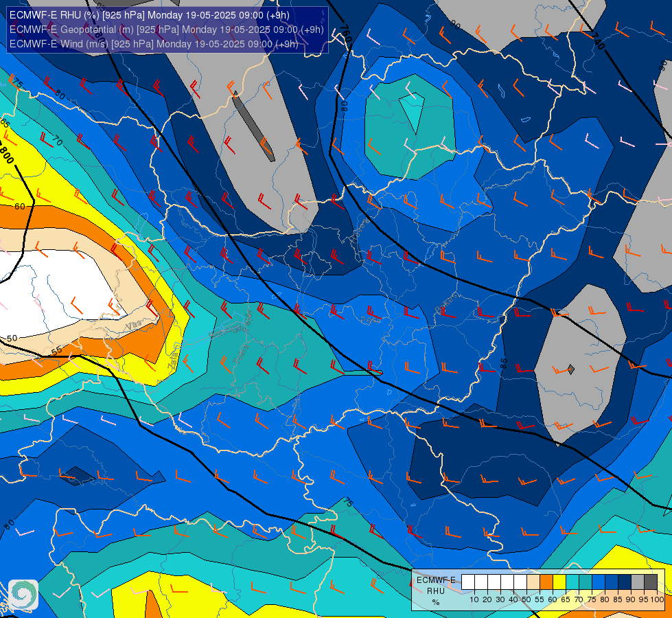Click the '100' tick label in legend
Screen dimensions: 672x618
point(657,599)
